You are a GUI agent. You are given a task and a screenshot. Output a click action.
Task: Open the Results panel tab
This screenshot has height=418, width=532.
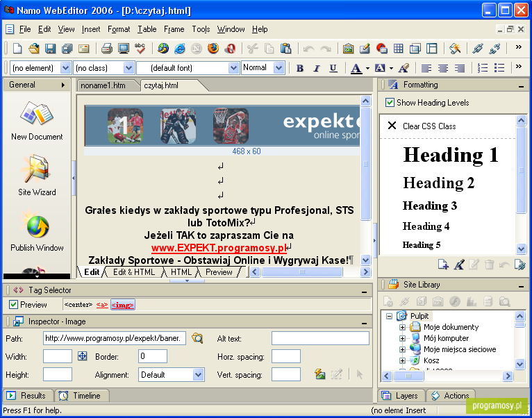(x=28, y=396)
